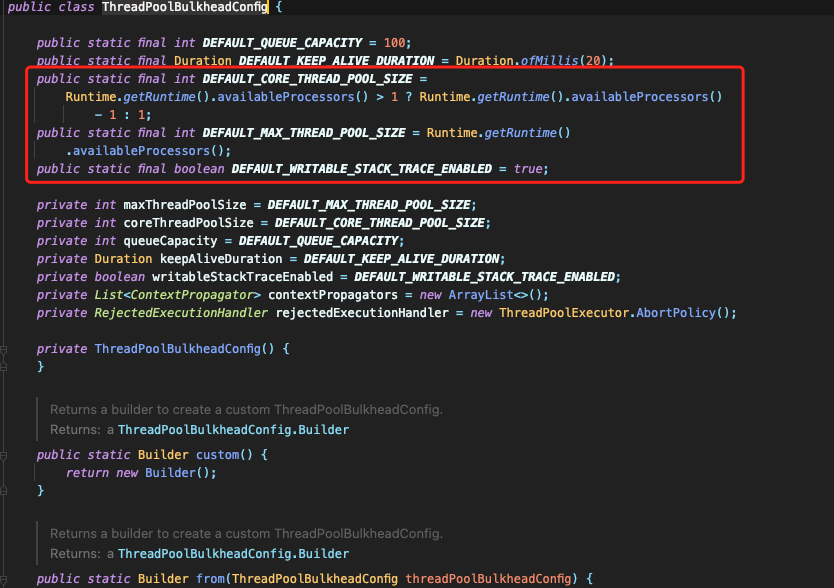Click fold end marker closing the private constructor
This screenshot has width=834, height=588.
pos(3,367)
